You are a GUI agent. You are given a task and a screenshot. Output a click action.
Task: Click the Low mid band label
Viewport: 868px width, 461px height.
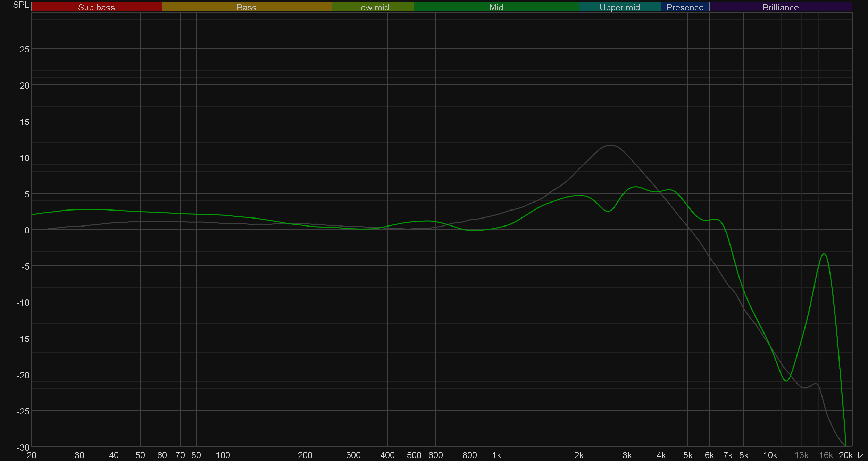coord(373,7)
